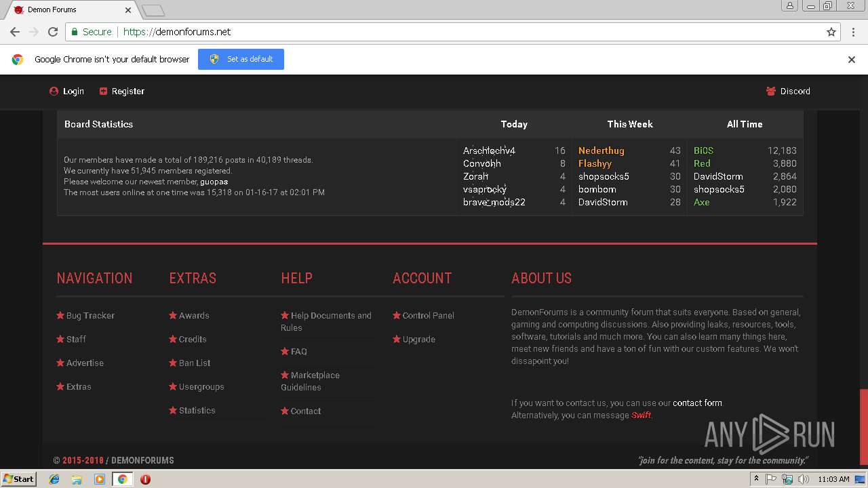Open shopsocks5 profile in All Time
Viewport: 868px width, 488px height.
pyautogui.click(x=719, y=189)
